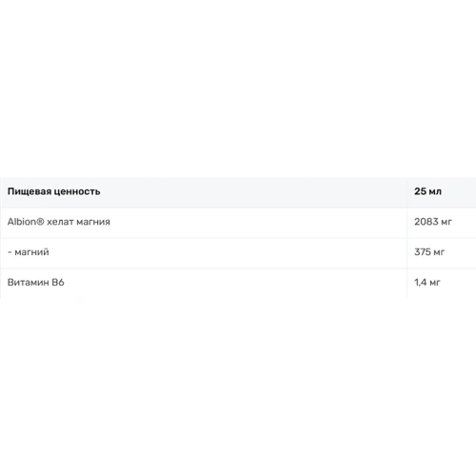
Task: Click the '- магний' row label
Action: 29,252
